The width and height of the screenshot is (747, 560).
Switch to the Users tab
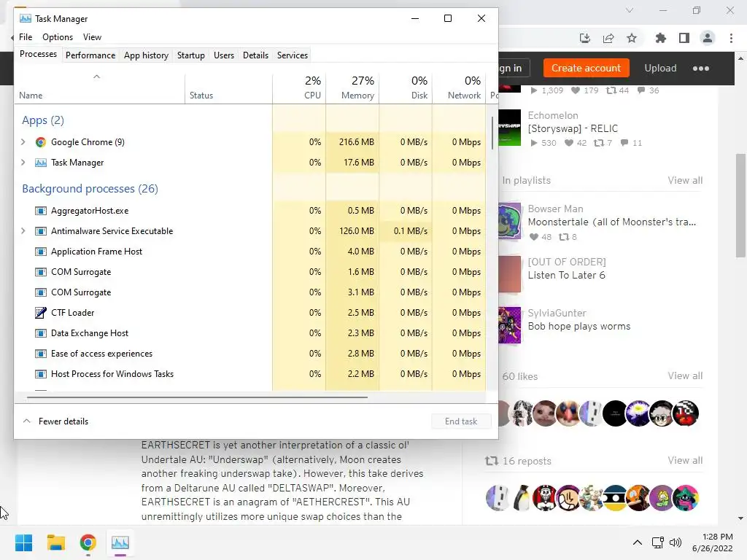[224, 55]
